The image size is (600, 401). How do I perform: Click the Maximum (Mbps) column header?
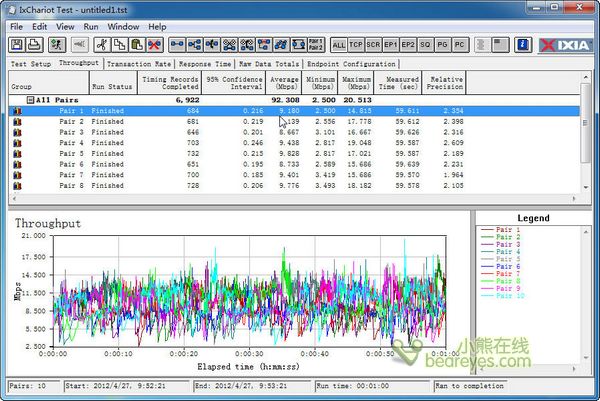(356, 82)
